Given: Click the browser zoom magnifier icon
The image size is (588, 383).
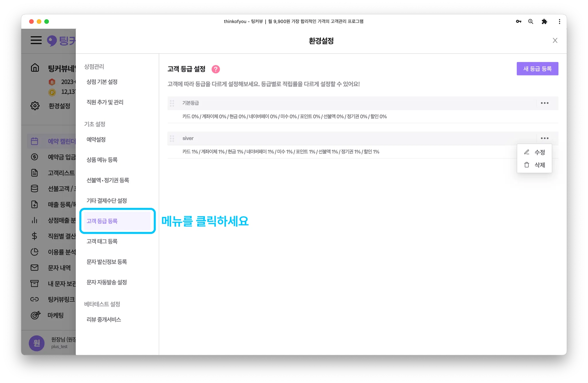Looking at the screenshot, I should (531, 22).
